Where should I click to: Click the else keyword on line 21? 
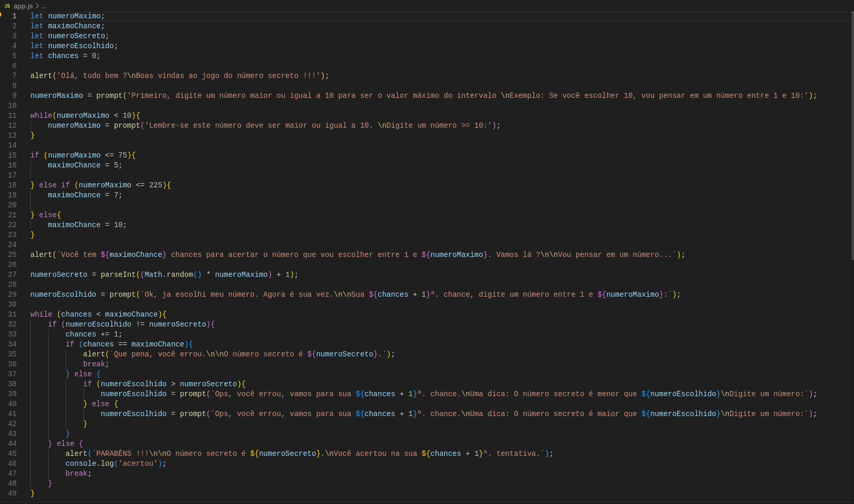[48, 215]
